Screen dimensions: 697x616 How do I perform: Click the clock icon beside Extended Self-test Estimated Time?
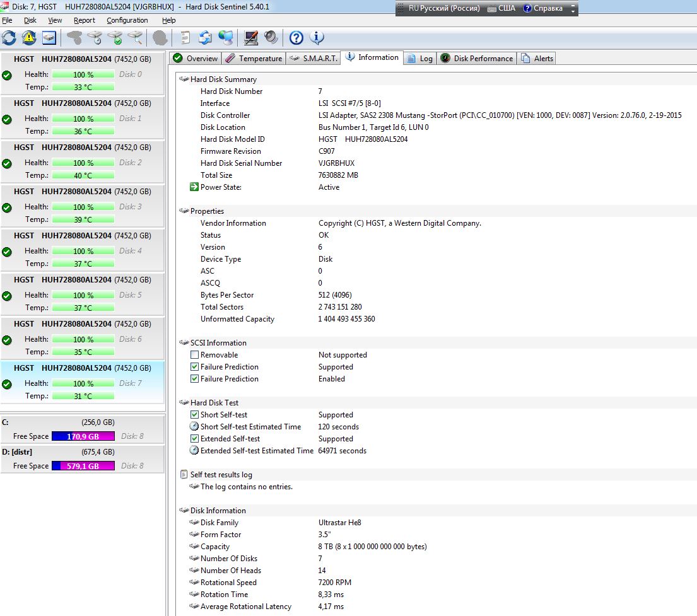tap(194, 450)
